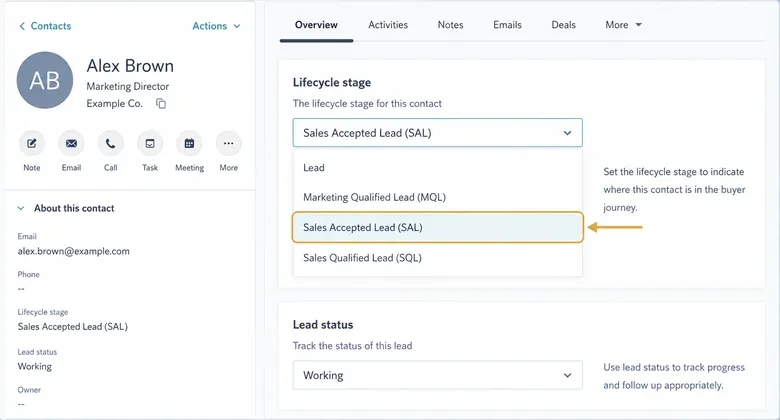Click the Note pencil icon
Viewport: 780px width, 420px height.
(x=32, y=144)
